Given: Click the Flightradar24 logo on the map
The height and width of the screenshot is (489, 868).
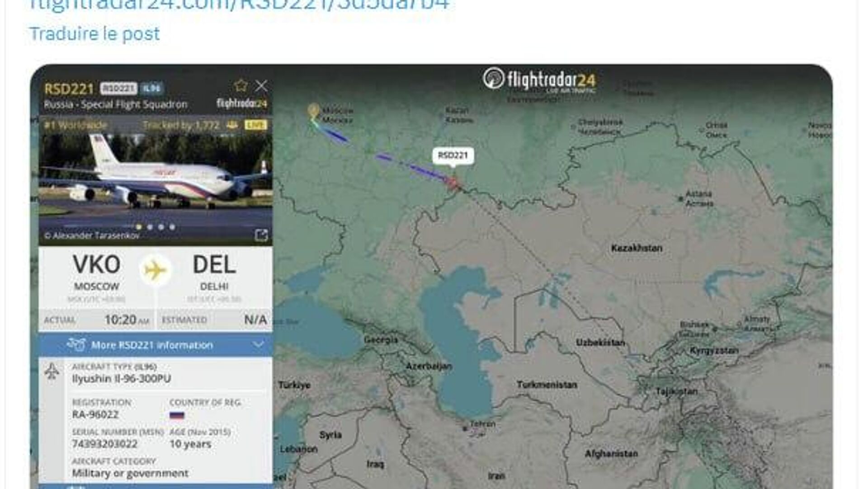Looking at the screenshot, I should pos(539,80).
